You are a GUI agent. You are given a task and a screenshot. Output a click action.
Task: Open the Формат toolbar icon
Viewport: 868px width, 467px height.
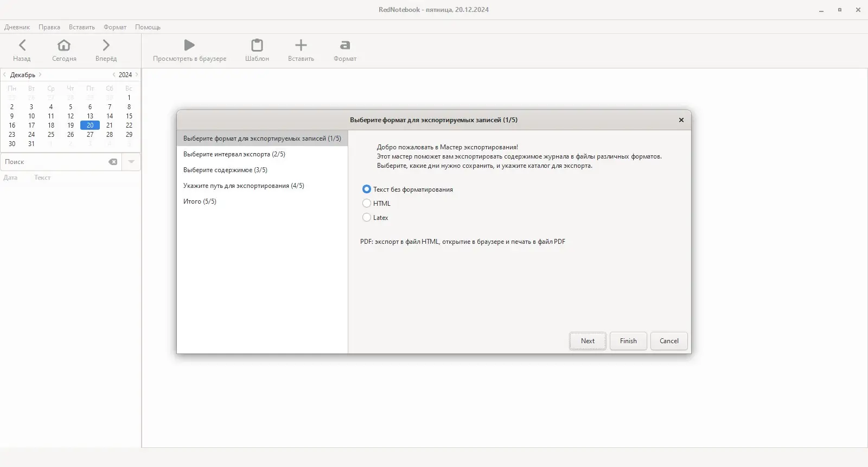[345, 45]
